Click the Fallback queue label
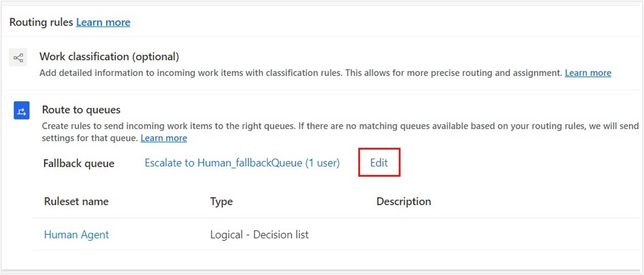 79,163
